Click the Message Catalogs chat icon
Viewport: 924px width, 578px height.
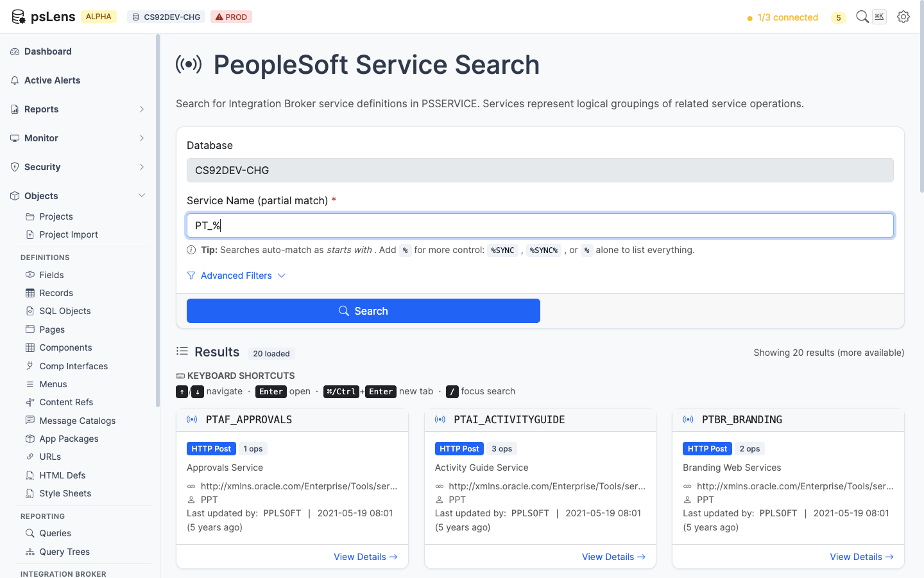(x=30, y=420)
